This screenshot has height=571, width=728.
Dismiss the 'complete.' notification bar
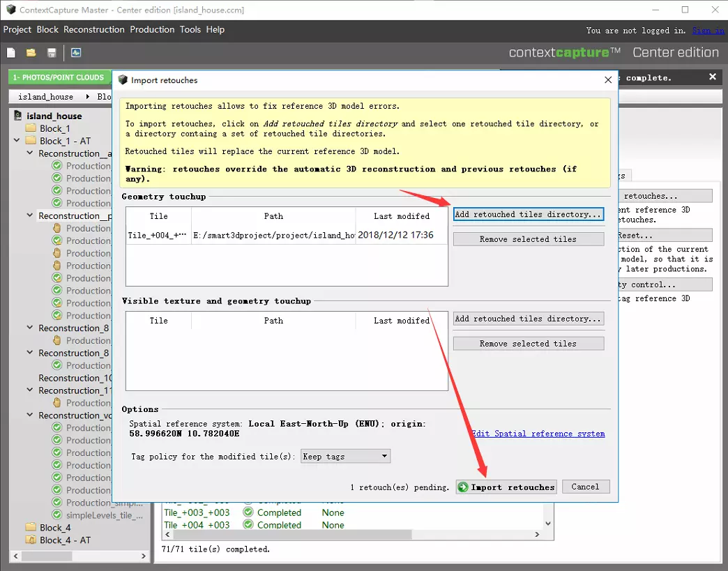[x=713, y=77]
